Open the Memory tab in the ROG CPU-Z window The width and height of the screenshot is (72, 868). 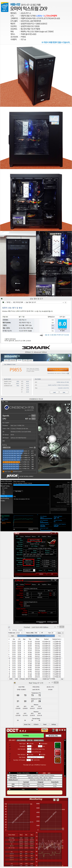pyautogui.click(x=34, y=536)
